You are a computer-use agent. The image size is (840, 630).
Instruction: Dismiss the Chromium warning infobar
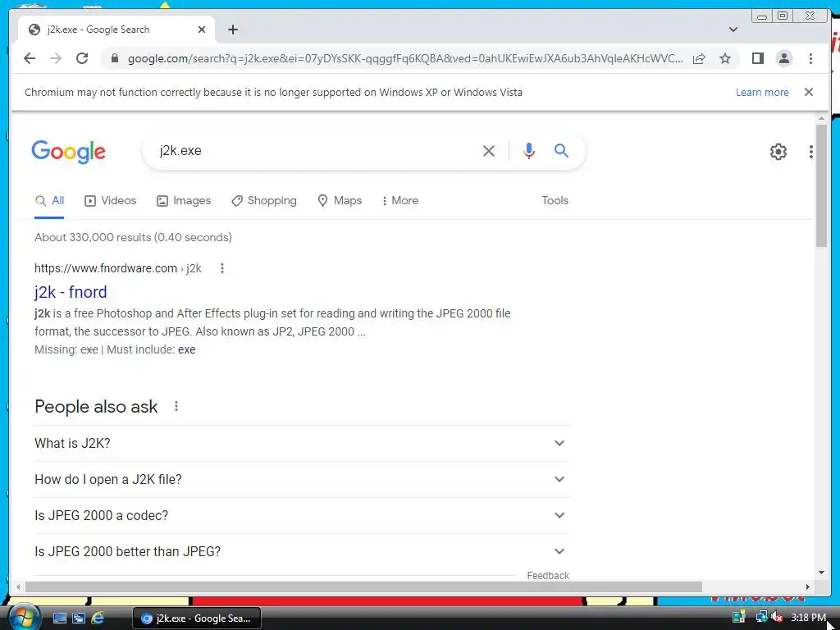pyautogui.click(x=808, y=92)
